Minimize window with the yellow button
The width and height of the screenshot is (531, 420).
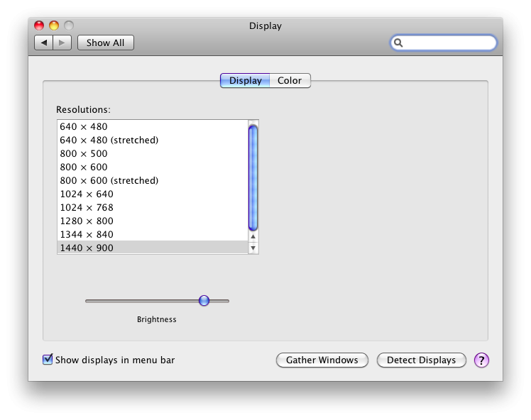pyautogui.click(x=54, y=26)
